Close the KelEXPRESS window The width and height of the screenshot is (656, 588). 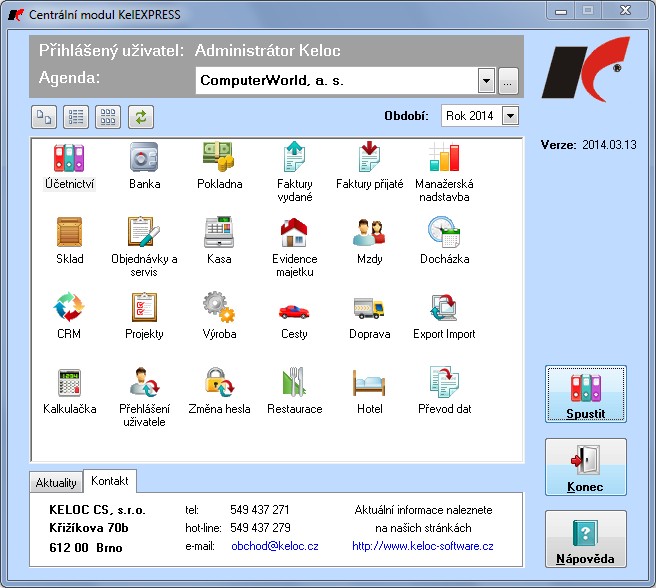click(x=625, y=10)
